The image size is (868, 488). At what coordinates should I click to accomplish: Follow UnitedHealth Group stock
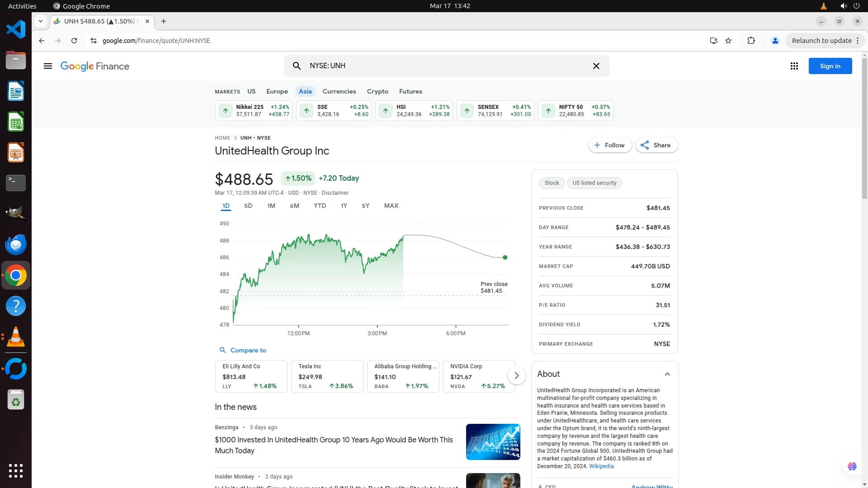point(610,145)
